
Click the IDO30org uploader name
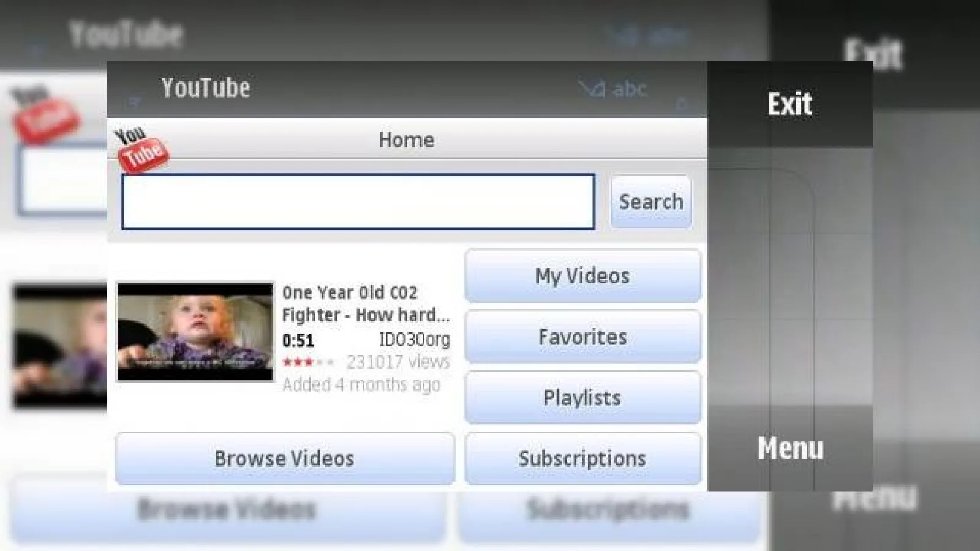[415, 339]
